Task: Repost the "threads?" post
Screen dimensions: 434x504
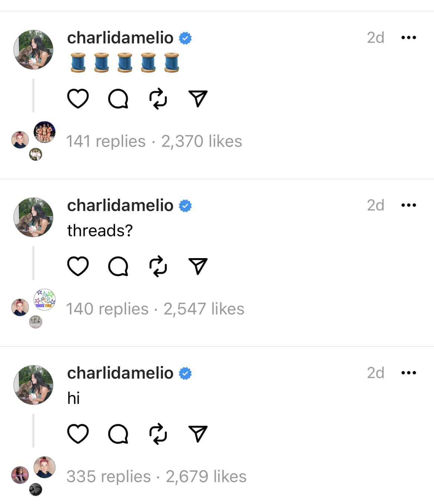Action: (x=158, y=265)
